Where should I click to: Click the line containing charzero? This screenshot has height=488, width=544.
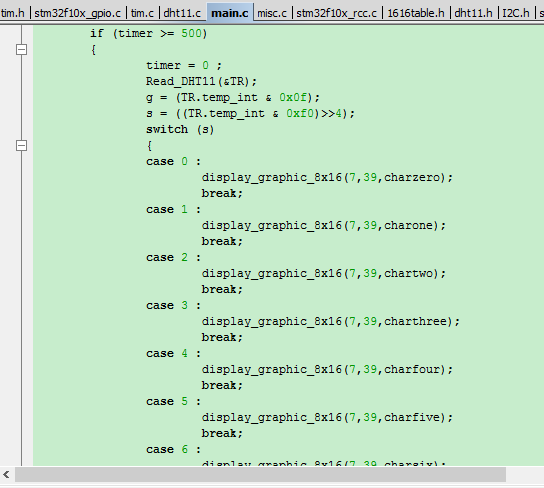pyautogui.click(x=327, y=178)
